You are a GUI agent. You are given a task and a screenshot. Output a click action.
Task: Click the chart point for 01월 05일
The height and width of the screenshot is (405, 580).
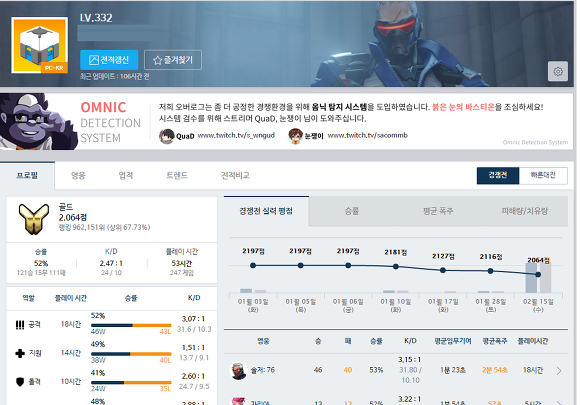point(301,266)
